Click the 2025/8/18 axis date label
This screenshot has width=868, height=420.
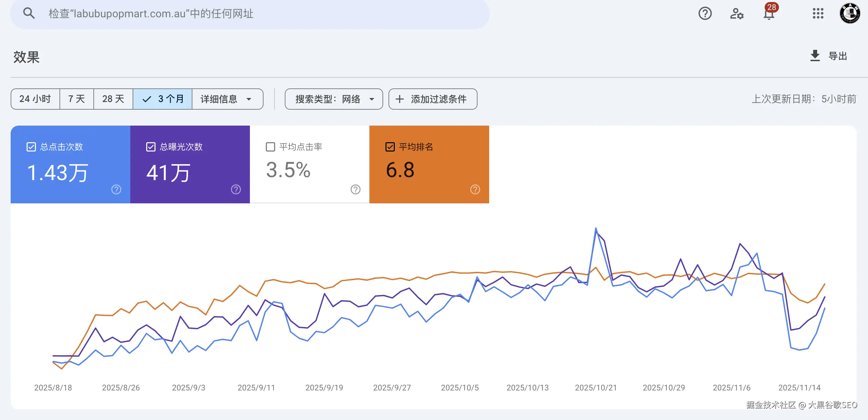click(53, 388)
